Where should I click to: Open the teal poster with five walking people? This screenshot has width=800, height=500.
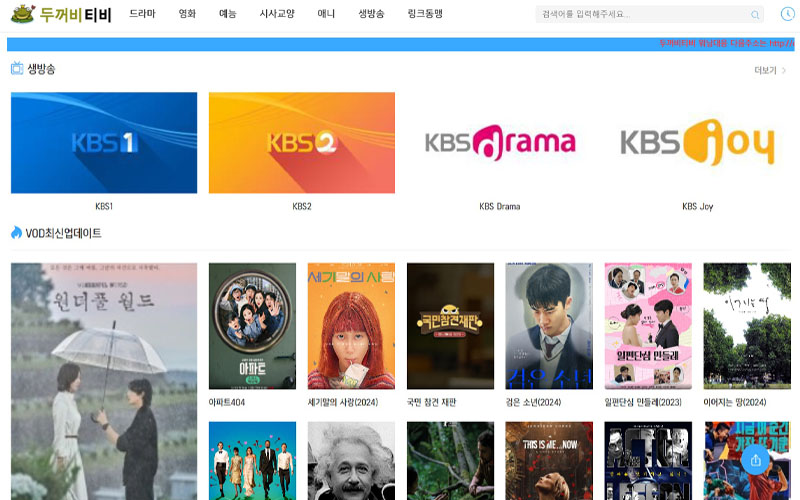coord(252,461)
